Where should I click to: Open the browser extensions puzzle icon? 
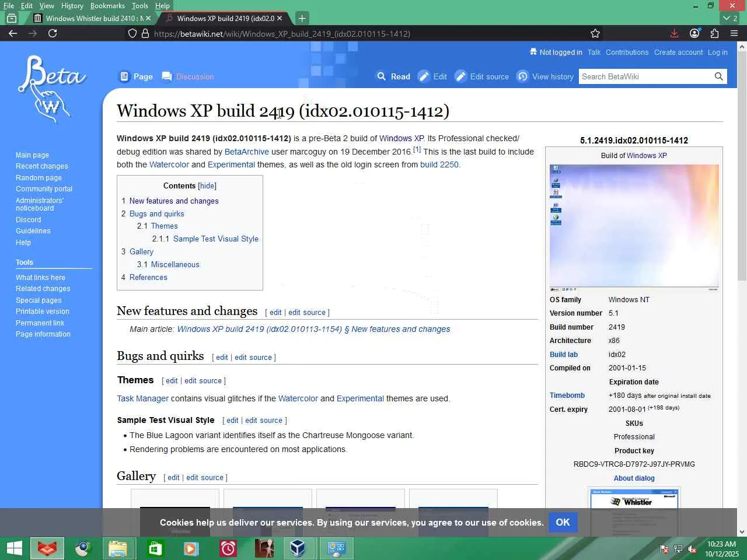tap(714, 33)
